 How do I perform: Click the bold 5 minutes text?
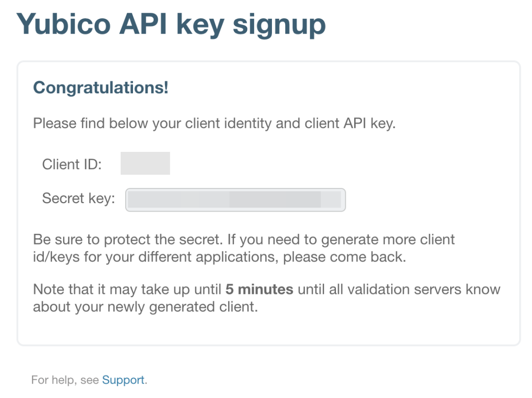coord(259,289)
